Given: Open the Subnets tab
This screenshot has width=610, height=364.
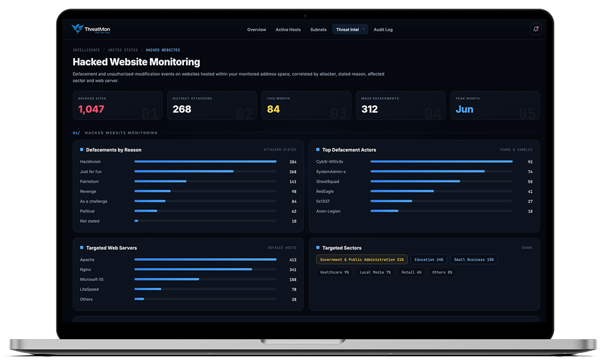Looking at the screenshot, I should [319, 29].
